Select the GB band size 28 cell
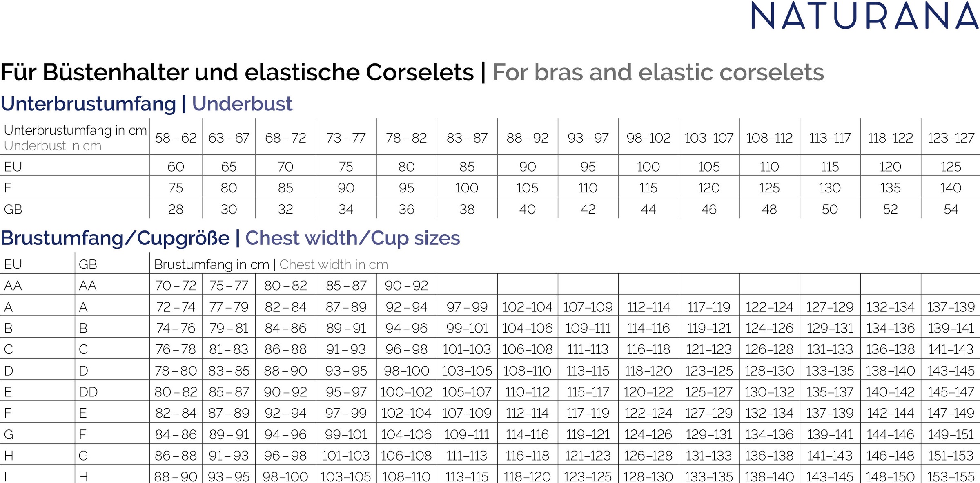 176,209
